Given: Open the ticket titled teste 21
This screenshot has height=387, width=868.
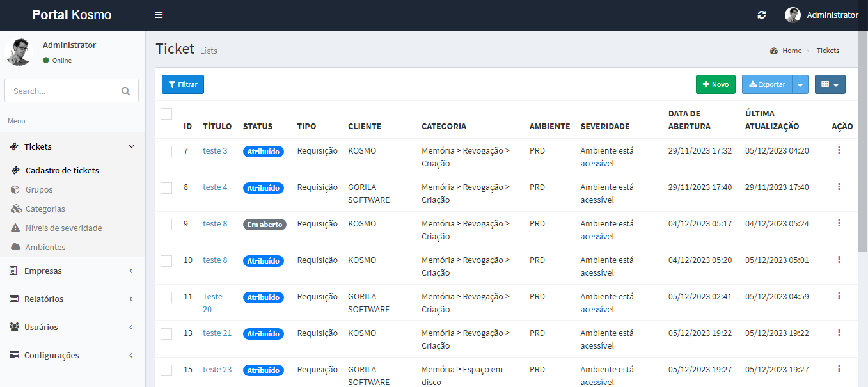Looking at the screenshot, I should [217, 333].
